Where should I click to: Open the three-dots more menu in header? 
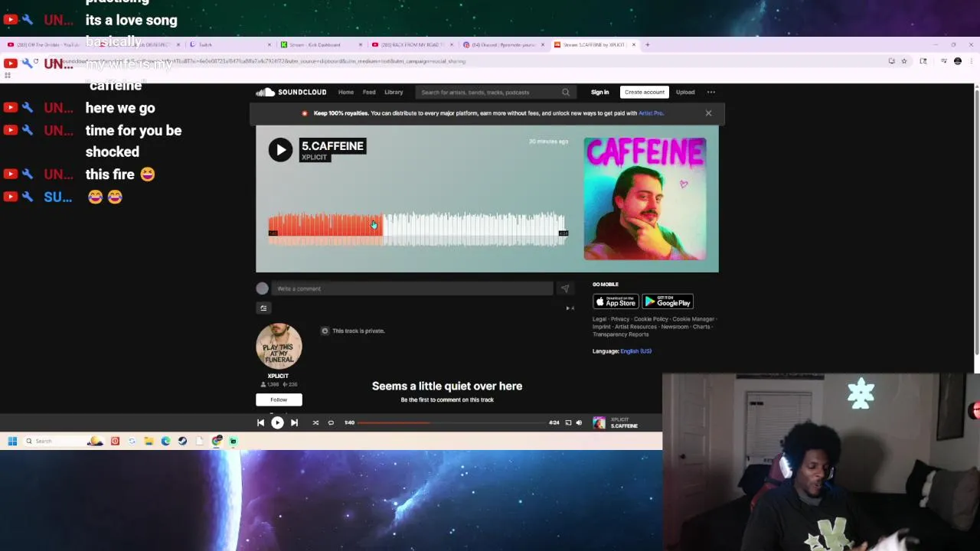pyautogui.click(x=711, y=92)
